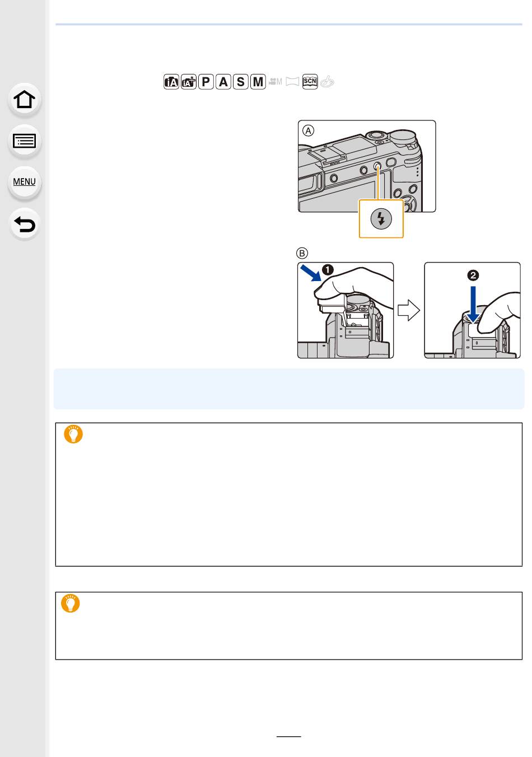Image resolution: width=532 pixels, height=757 pixels.
Task: Return to previous page with back arrow
Action: point(25,224)
